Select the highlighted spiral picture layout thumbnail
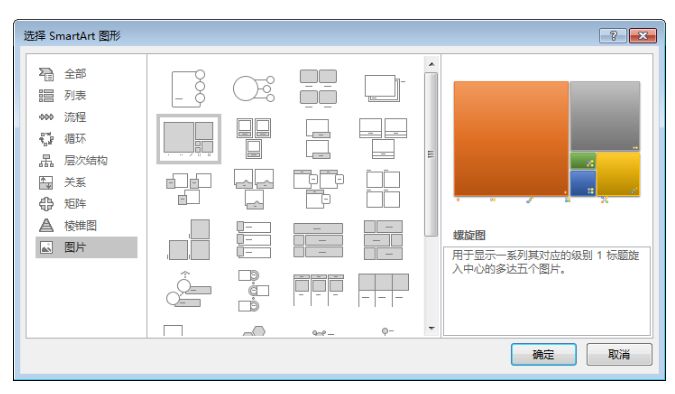The image size is (675, 394). coord(189,139)
